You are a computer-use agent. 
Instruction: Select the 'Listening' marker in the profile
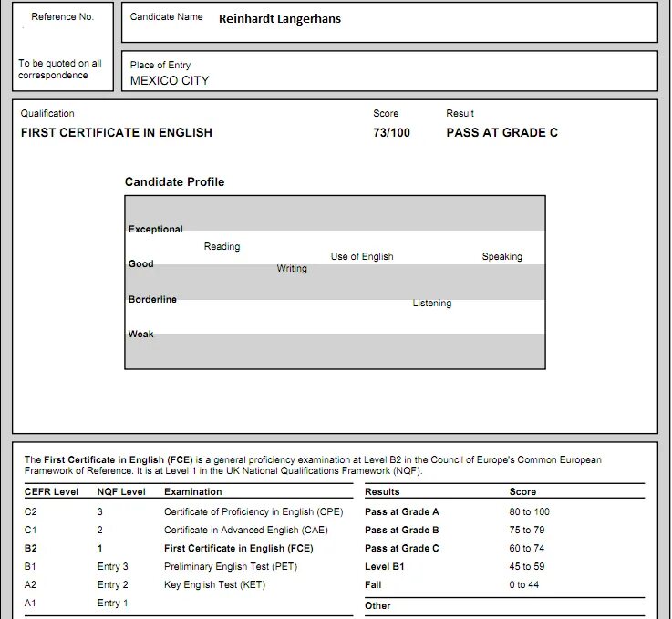pyautogui.click(x=432, y=304)
